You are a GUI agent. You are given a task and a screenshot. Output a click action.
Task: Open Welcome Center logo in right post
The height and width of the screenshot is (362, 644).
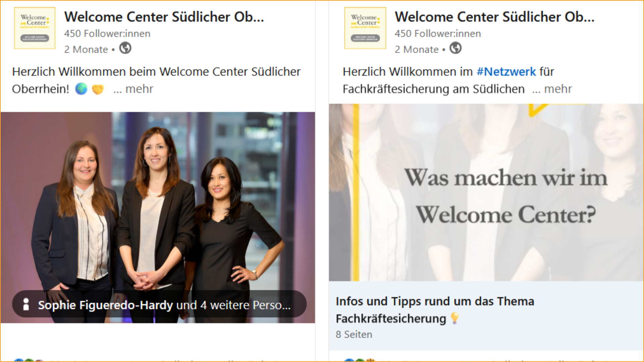(x=365, y=28)
